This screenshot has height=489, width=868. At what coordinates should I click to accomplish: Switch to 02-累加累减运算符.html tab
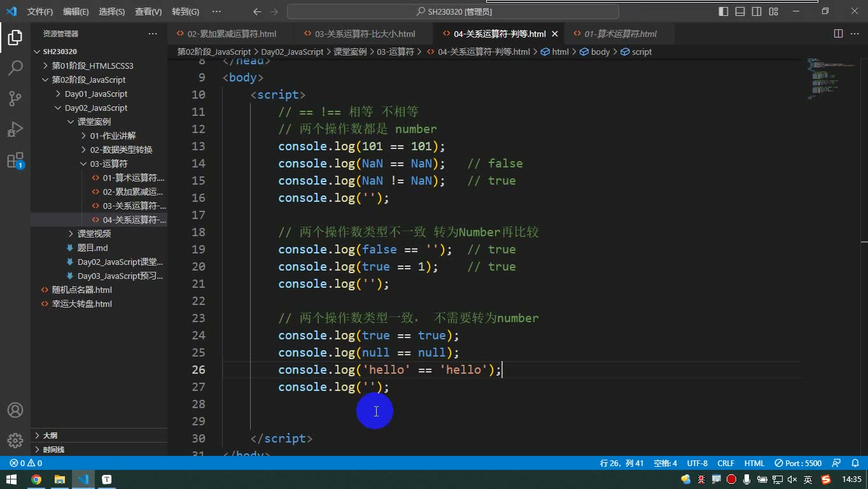tap(232, 34)
